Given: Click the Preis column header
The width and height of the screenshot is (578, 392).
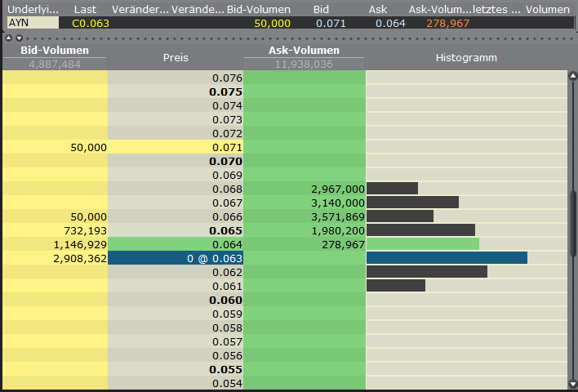Looking at the screenshot, I should click(176, 58).
